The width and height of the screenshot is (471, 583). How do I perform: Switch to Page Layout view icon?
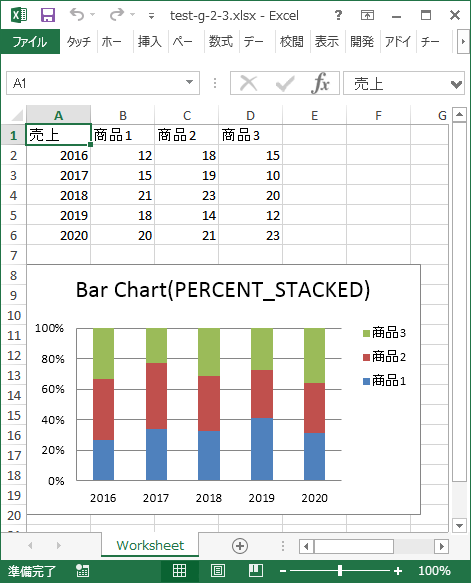[217, 570]
